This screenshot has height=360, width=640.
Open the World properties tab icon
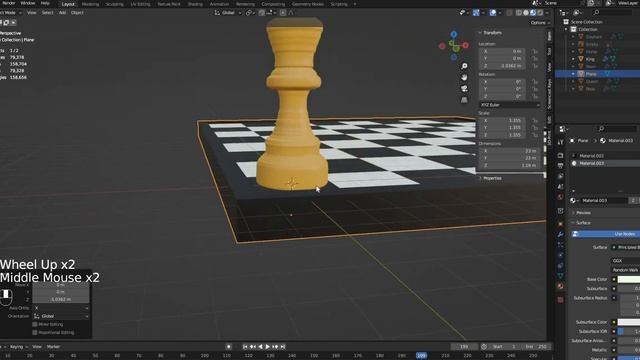coord(560,197)
